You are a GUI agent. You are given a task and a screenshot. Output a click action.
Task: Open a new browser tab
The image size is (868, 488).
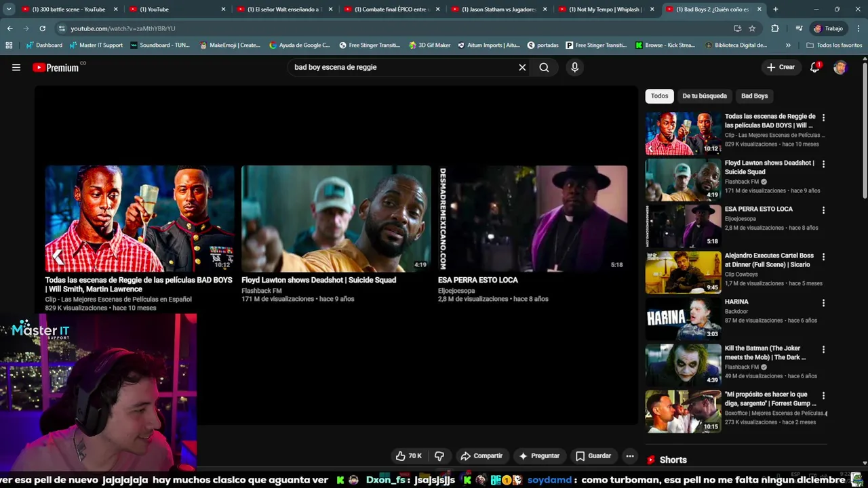775,9
